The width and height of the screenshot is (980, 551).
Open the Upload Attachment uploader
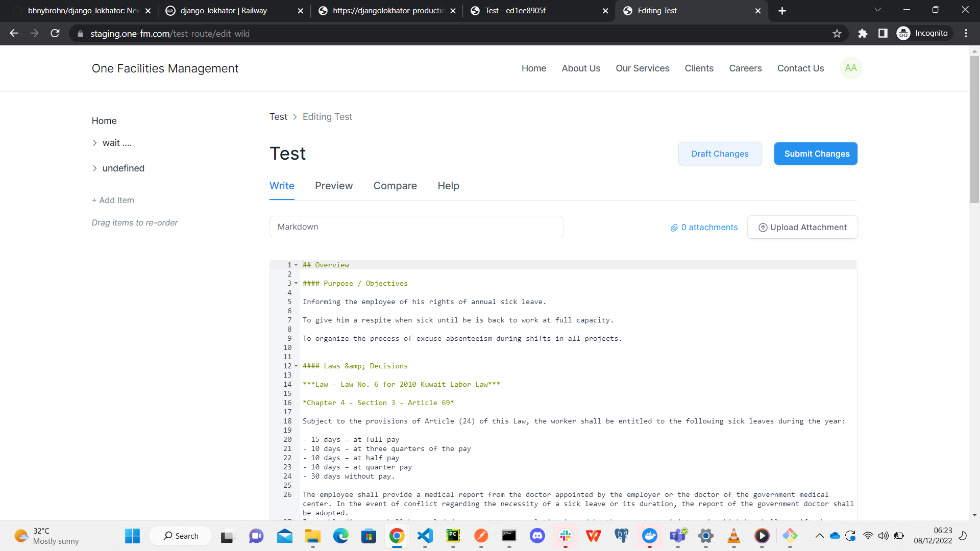(x=802, y=227)
